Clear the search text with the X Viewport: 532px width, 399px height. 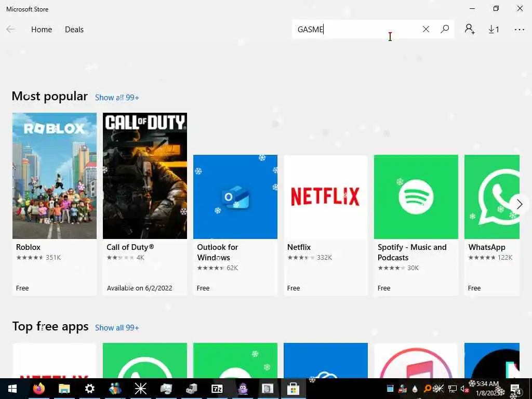coord(426,29)
